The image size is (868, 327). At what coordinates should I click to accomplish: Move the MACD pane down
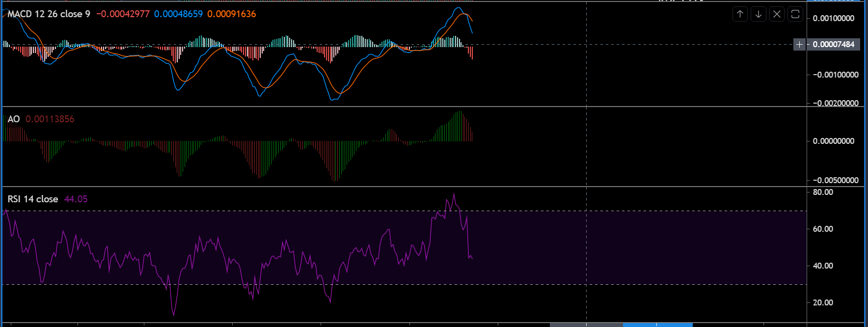pos(759,14)
